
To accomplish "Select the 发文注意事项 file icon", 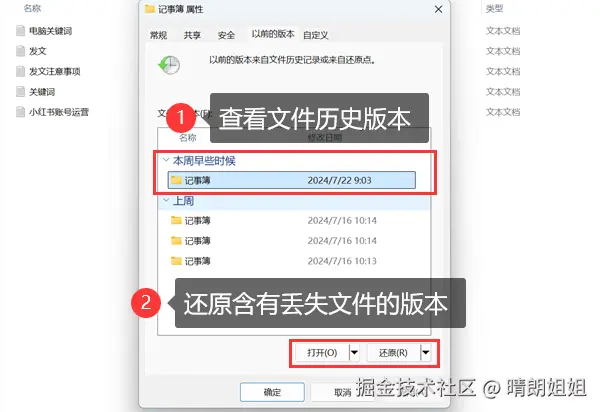I will pos(21,71).
